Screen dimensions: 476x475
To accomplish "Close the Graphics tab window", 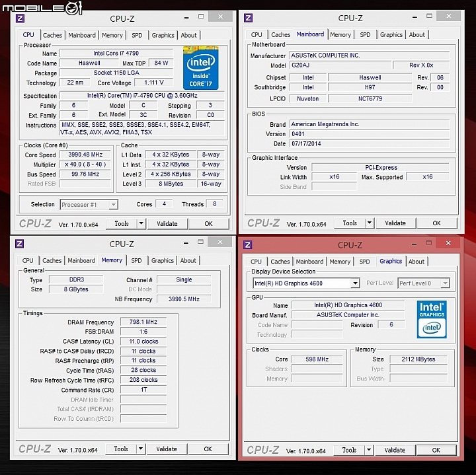I will coord(448,243).
